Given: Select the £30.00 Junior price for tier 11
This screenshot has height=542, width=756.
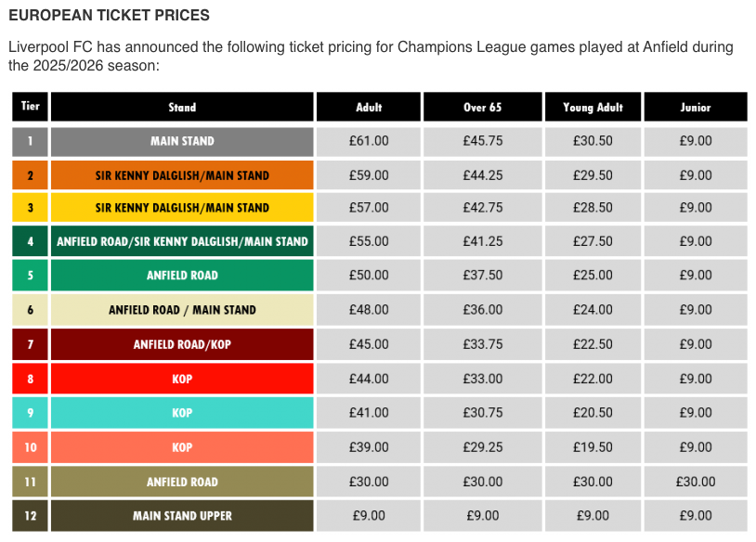Looking at the screenshot, I should click(x=696, y=482).
